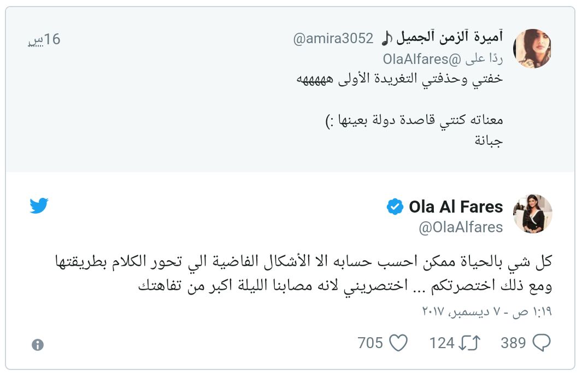Click the 705 likes count
Viewport: 588px width, 376px height.
coord(370,343)
